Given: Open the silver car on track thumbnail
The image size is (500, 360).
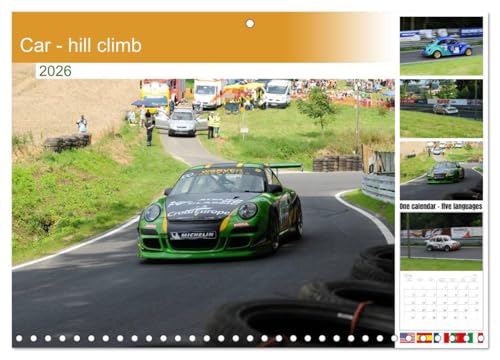Looking at the screenshot, I should click(x=441, y=108).
